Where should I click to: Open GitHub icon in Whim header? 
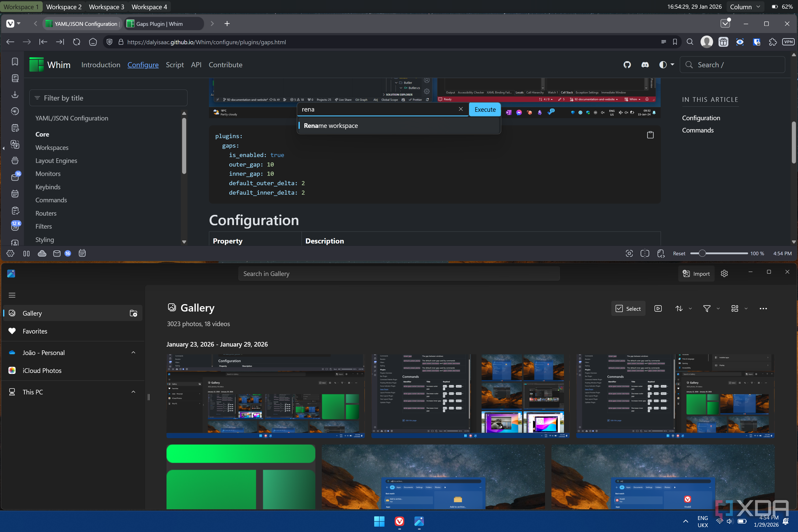coord(627,65)
